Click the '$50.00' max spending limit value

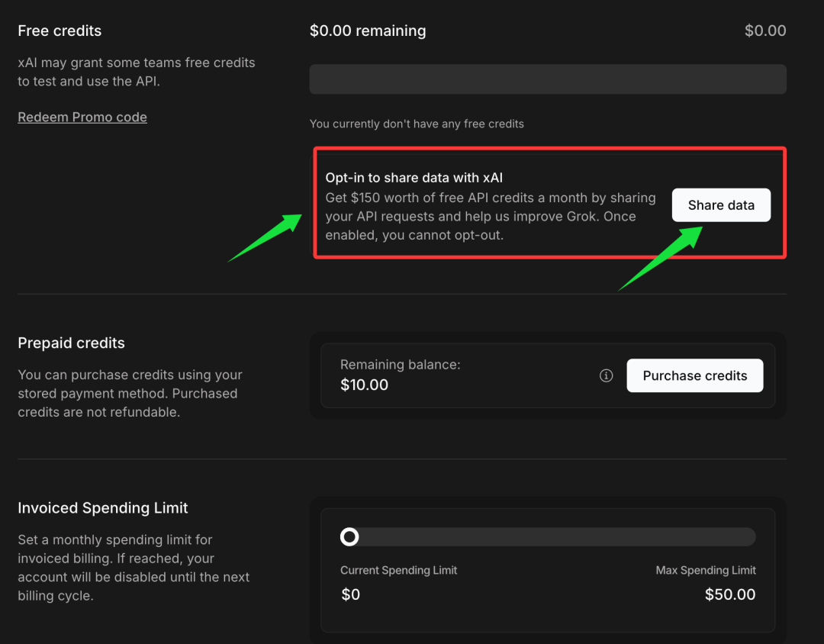[730, 594]
